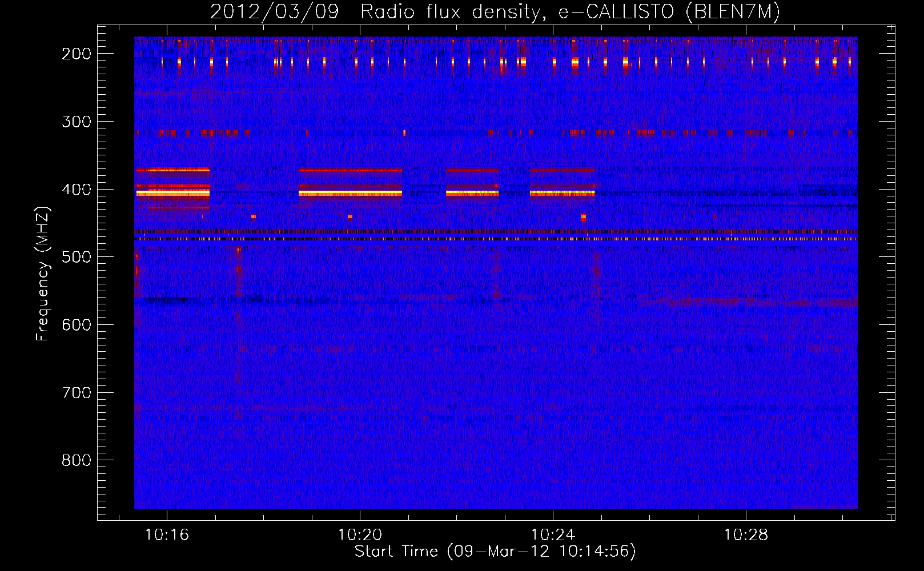This screenshot has width=924, height=571.
Task: Click the 200 frequency tick label
Action: click(x=77, y=54)
